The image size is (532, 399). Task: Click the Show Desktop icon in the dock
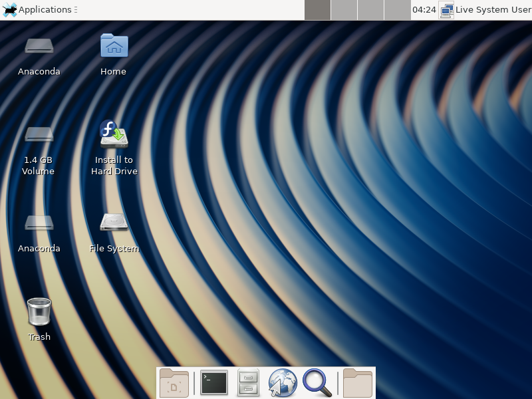coord(174,383)
